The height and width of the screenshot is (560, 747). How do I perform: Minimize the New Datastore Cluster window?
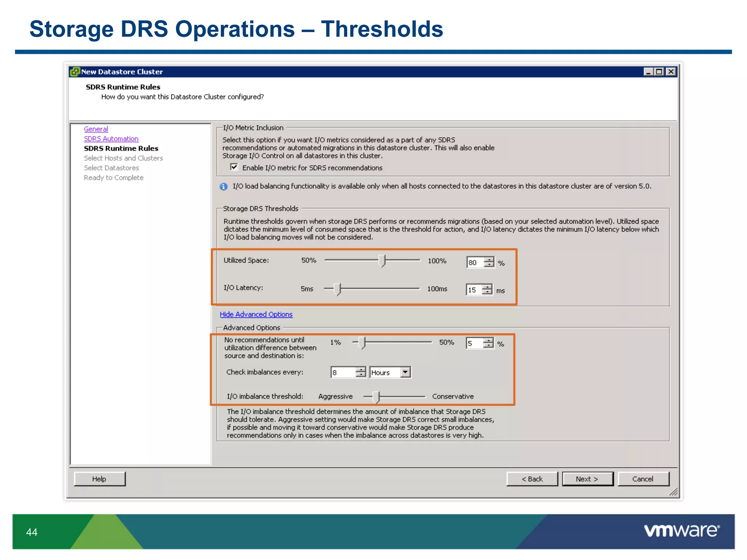pos(648,71)
